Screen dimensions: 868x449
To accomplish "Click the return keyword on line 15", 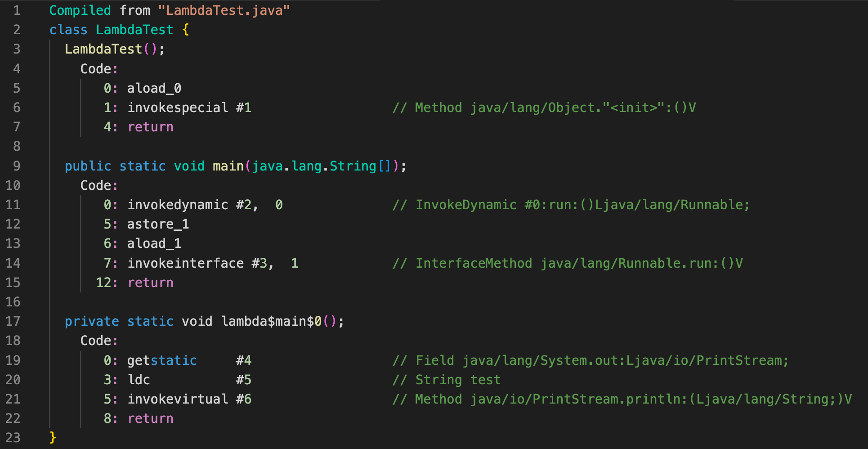I will 150,283.
